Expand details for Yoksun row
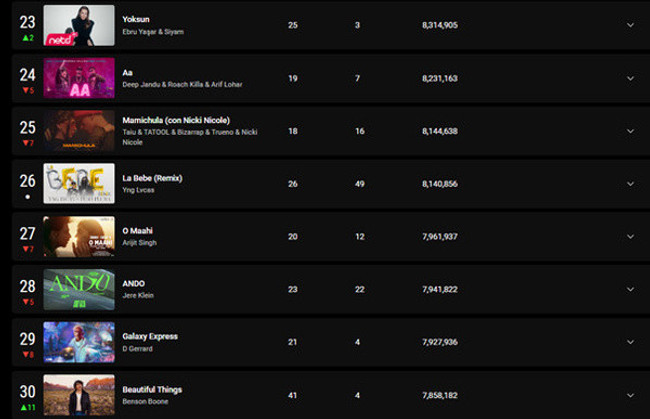 coord(630,24)
